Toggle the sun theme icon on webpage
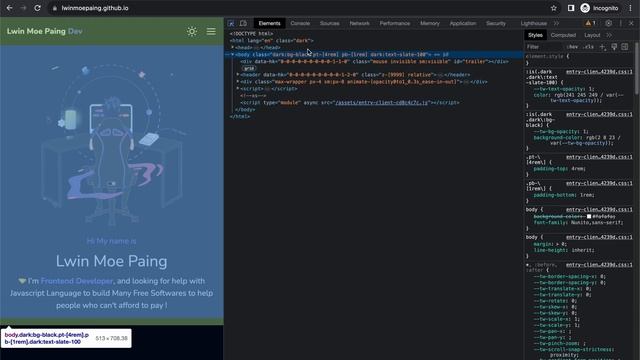640x360 pixels. coord(192,31)
